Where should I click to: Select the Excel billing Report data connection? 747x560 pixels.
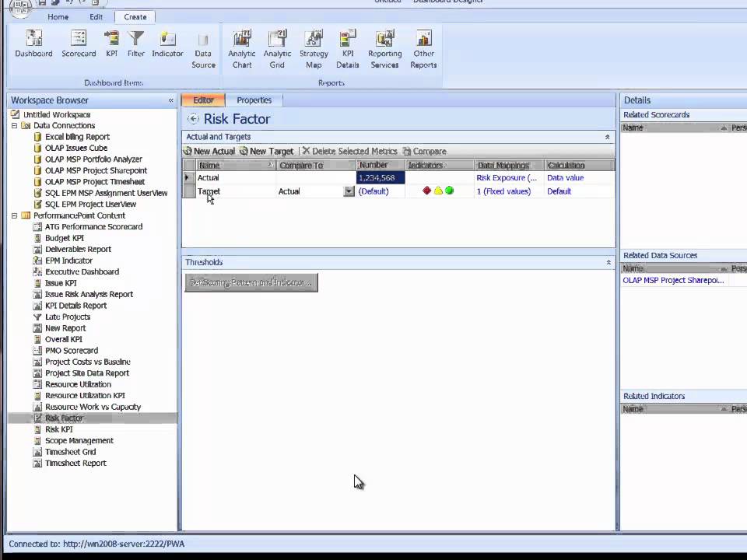click(x=77, y=137)
